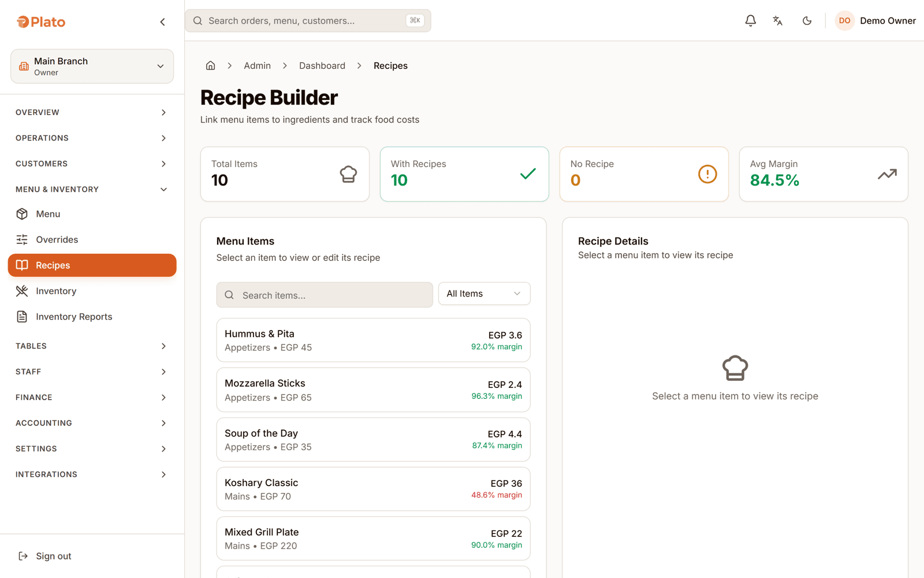The image size is (924, 578).
Task: Click the ⌘K shortcut badge in search bar
Action: [415, 20]
